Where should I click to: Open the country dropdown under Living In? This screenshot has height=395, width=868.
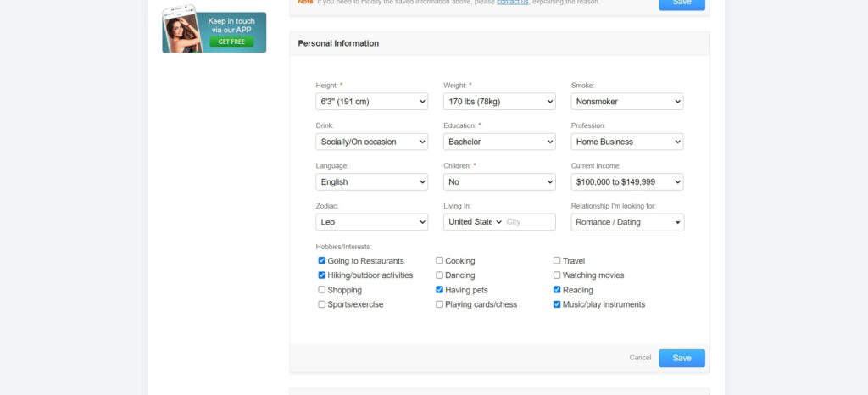click(474, 222)
